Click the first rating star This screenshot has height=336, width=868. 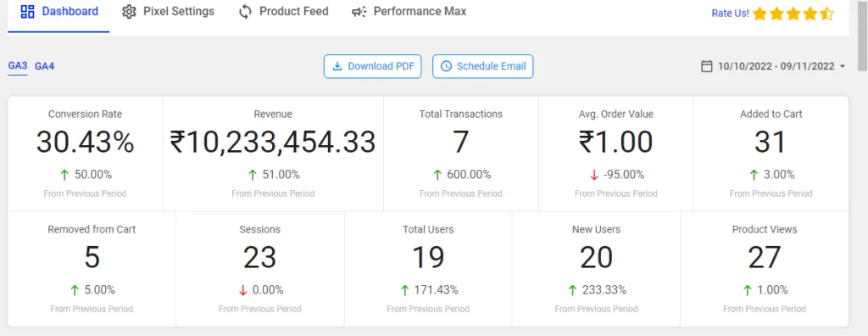(x=759, y=14)
